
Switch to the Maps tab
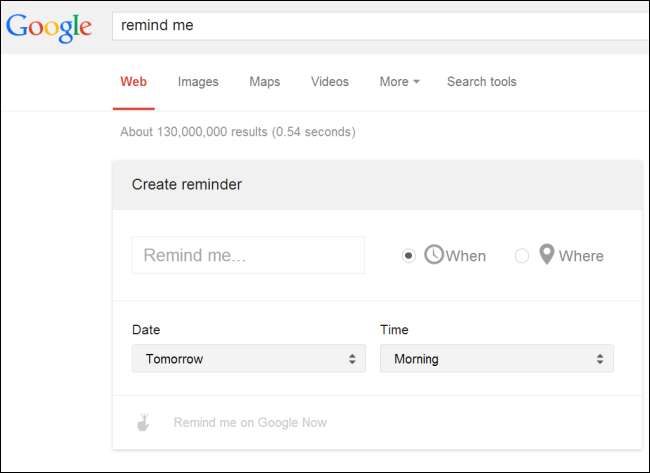tap(265, 82)
